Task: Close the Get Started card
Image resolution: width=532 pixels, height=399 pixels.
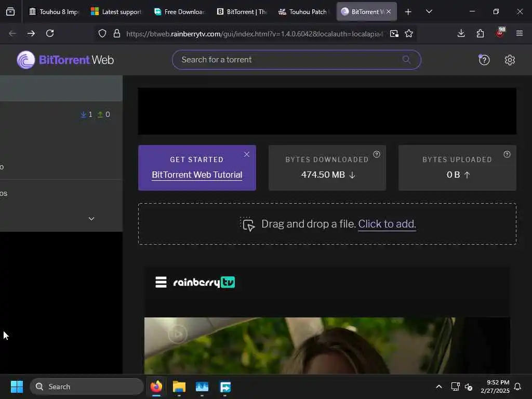Action: 247,154
